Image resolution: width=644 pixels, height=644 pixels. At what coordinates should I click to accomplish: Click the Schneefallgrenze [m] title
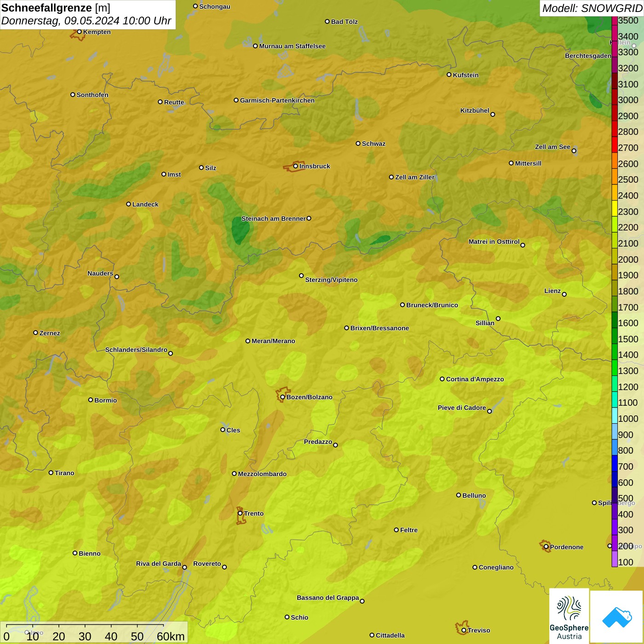click(56, 8)
